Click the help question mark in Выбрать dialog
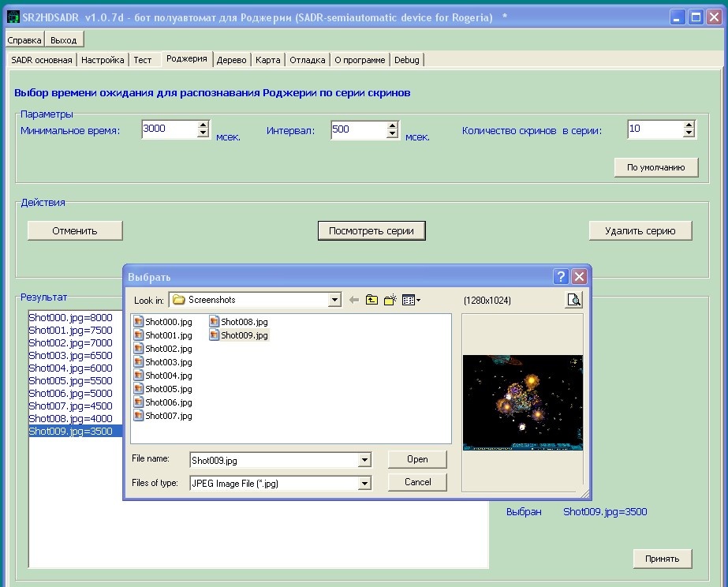This screenshot has width=728, height=587. (x=561, y=277)
